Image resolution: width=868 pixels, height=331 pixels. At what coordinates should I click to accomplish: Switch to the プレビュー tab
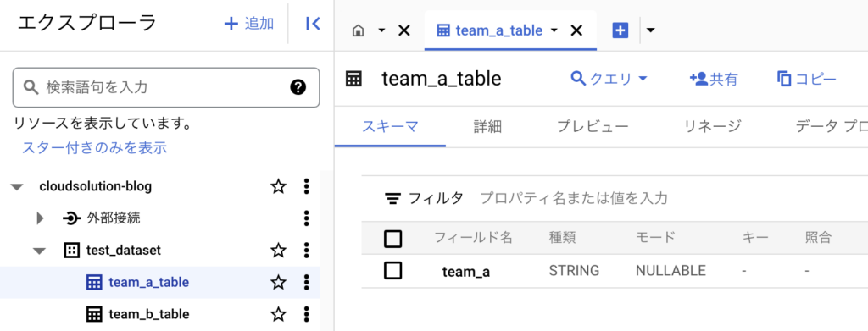coord(593,126)
